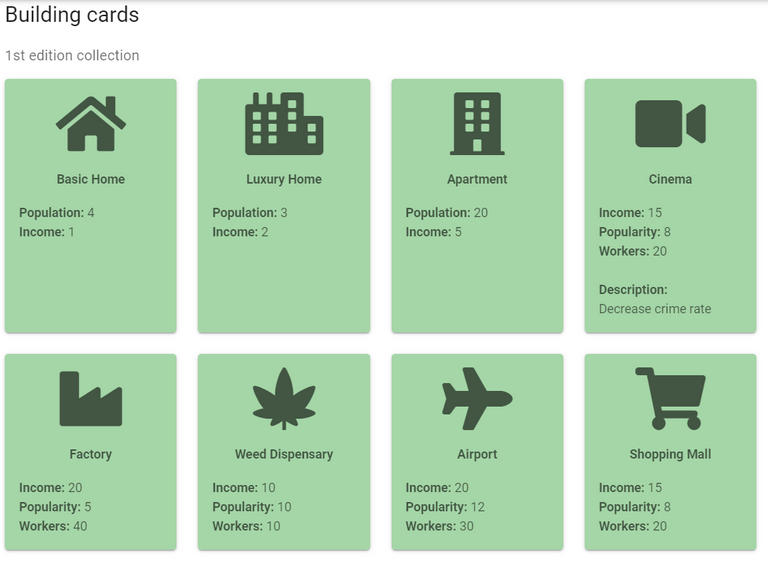
Task: Click the Airport airplane icon
Action: 477,398
